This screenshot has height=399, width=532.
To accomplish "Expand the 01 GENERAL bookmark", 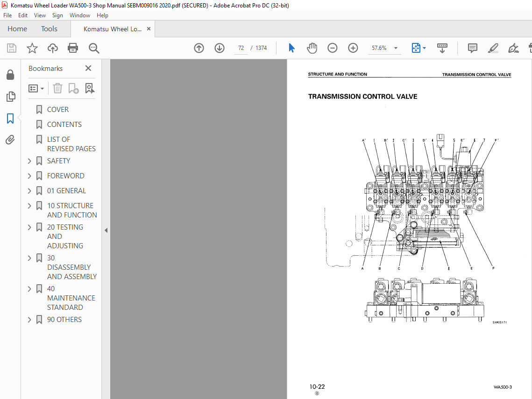I will (x=29, y=191).
